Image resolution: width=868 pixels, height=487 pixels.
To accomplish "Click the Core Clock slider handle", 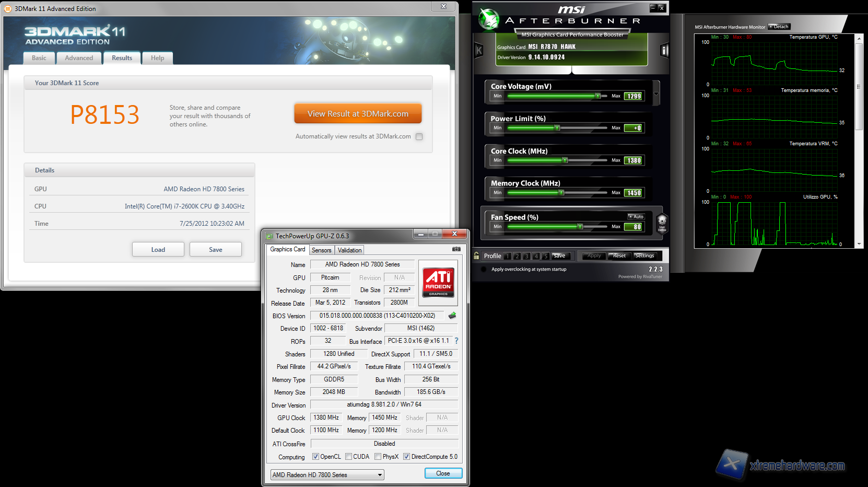I will coord(565,160).
